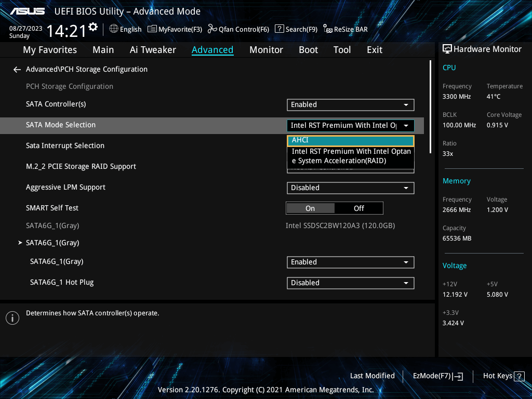Click the Hardware Monitor display icon

[x=447, y=49]
